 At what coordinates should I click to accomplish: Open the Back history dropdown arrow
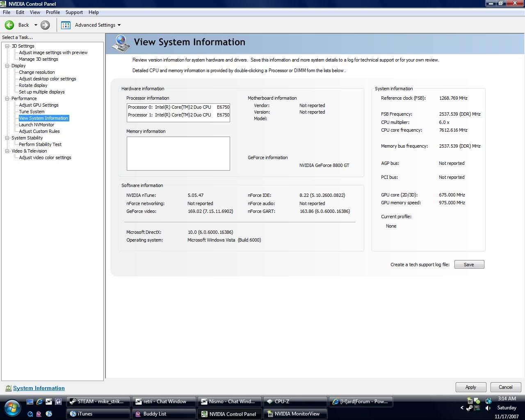click(36, 25)
